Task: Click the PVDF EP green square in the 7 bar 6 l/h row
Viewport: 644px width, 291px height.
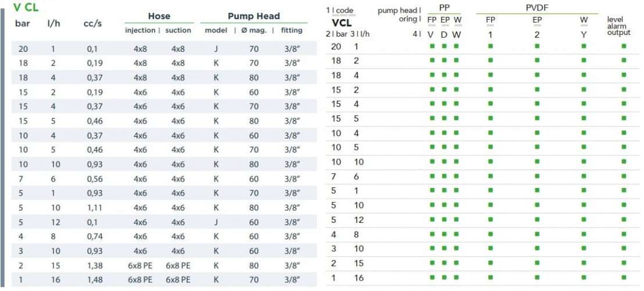Action: (536, 176)
